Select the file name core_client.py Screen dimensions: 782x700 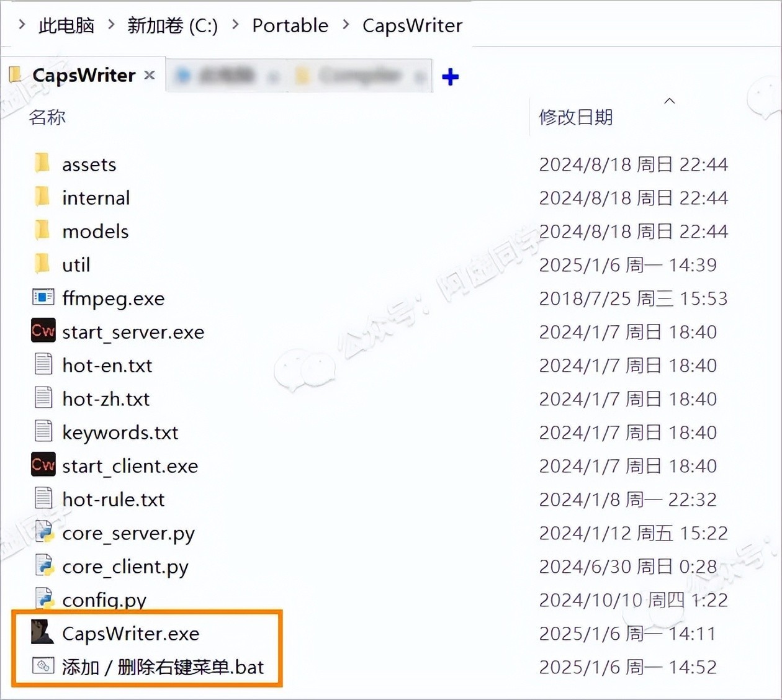pos(125,567)
